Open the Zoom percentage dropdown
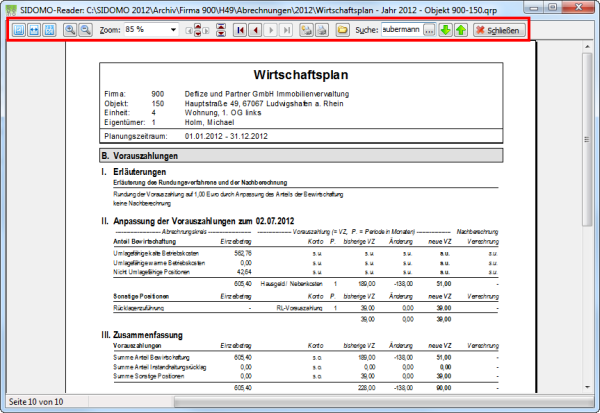The width and height of the screenshot is (600, 413). click(x=173, y=30)
